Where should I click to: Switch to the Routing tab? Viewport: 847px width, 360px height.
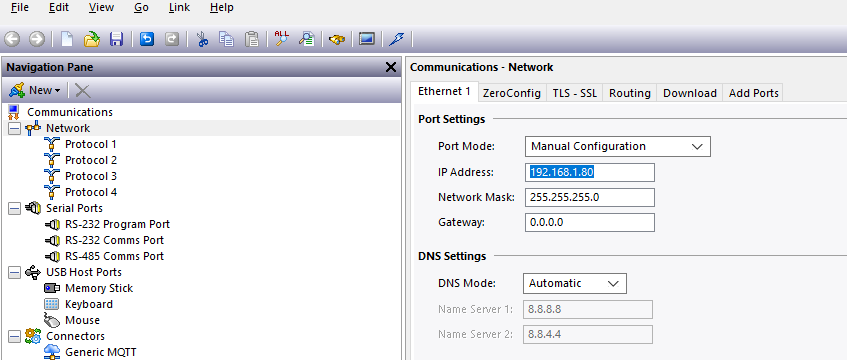pos(630,93)
